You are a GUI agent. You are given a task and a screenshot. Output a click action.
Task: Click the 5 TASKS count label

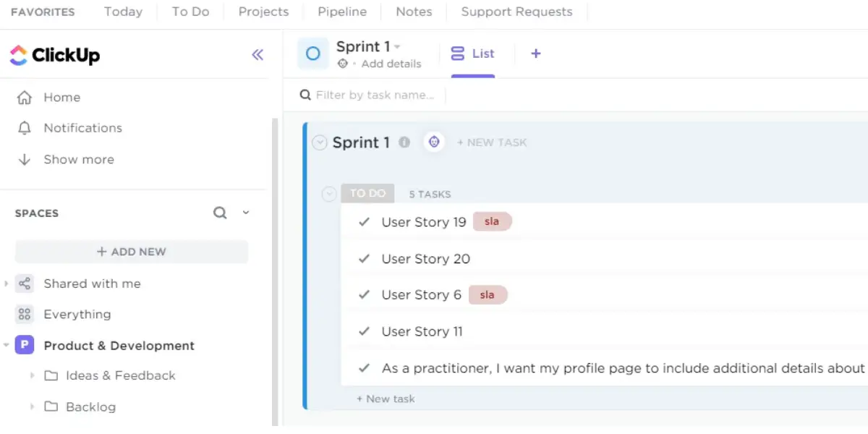point(430,194)
